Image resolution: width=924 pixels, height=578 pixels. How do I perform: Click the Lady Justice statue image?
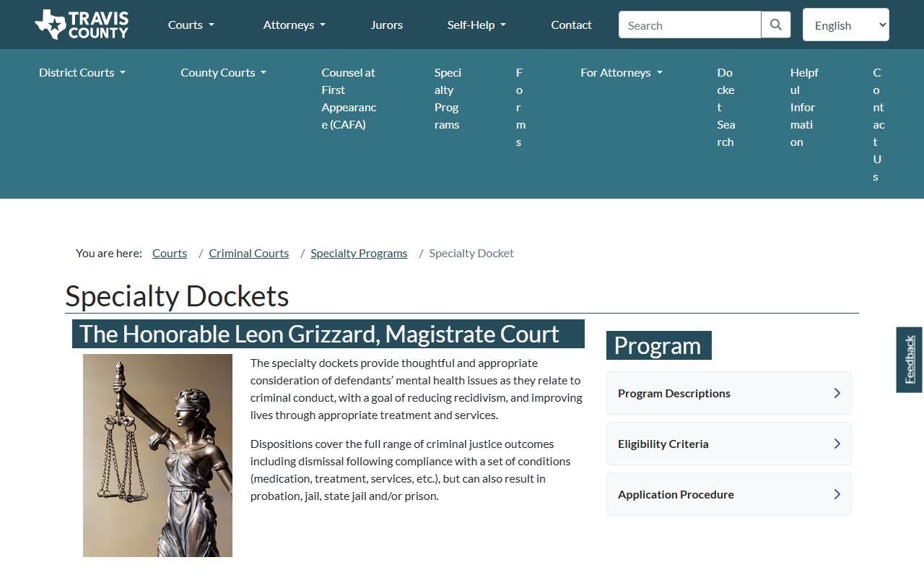tap(157, 455)
